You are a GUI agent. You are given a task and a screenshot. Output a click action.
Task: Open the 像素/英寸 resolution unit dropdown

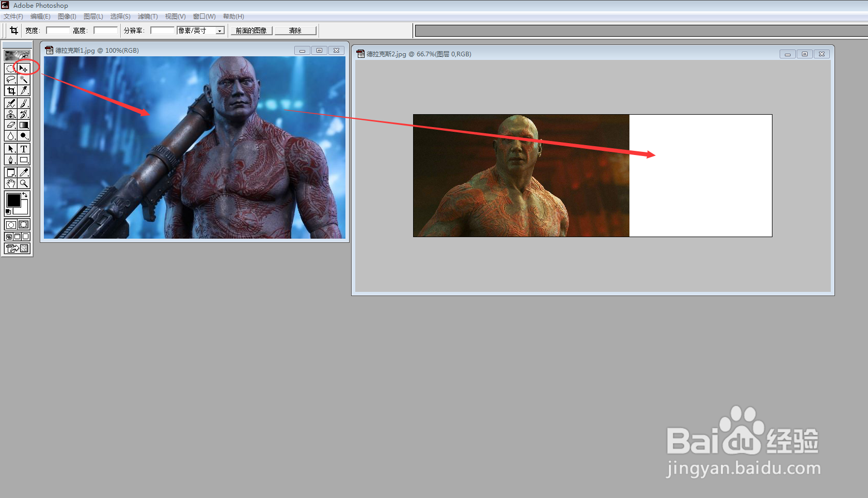point(220,30)
